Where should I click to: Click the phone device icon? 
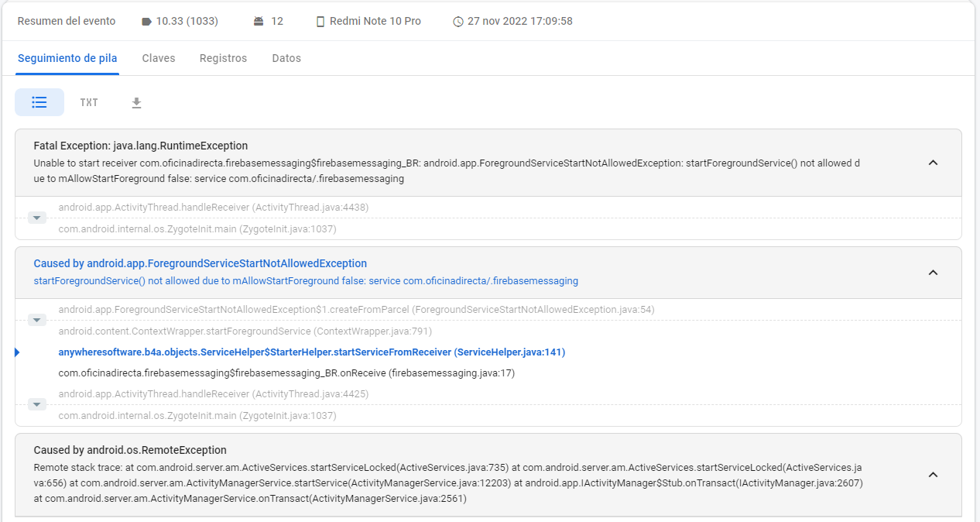point(320,22)
